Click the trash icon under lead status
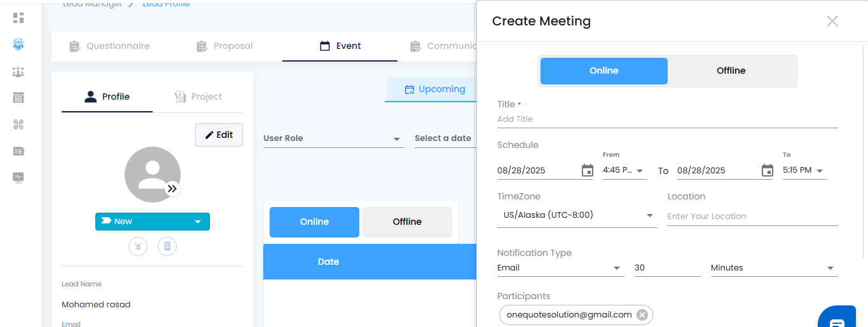The image size is (868, 327). (167, 246)
